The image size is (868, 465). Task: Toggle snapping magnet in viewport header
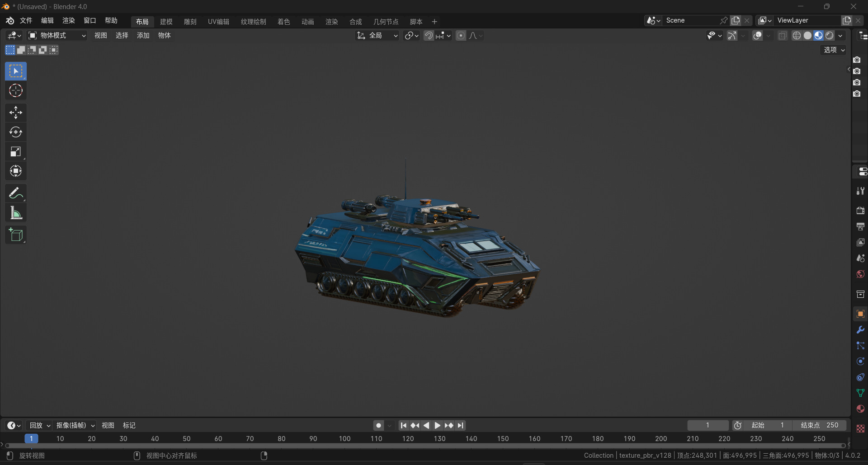click(429, 36)
